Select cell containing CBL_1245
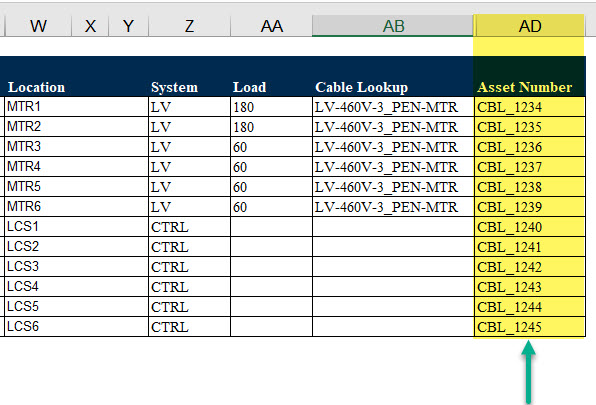Viewport: 596px width, 405px height. pos(529,327)
